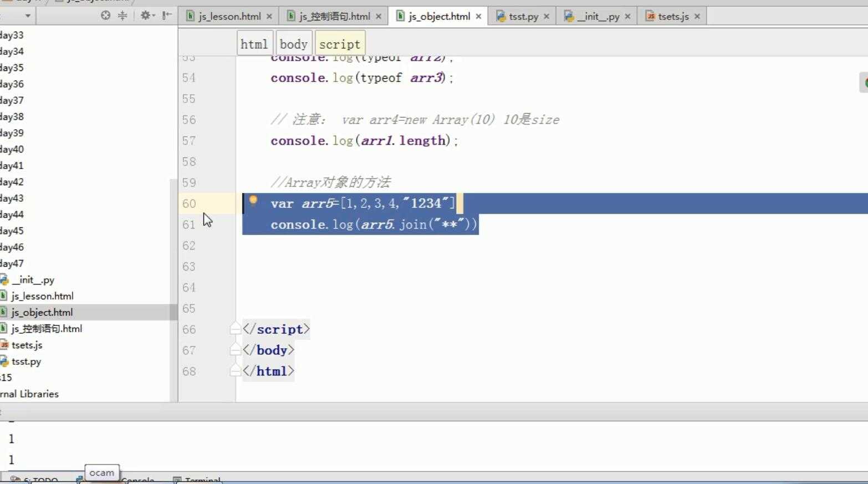This screenshot has width=868, height=484.
Task: Click the collapse all icon in project toolbar
Action: tap(122, 16)
